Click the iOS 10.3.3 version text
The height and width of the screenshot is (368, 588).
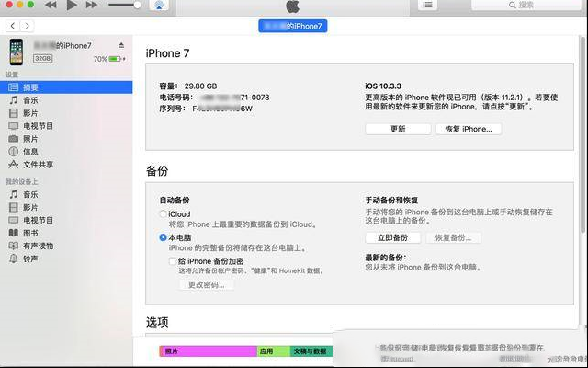383,86
